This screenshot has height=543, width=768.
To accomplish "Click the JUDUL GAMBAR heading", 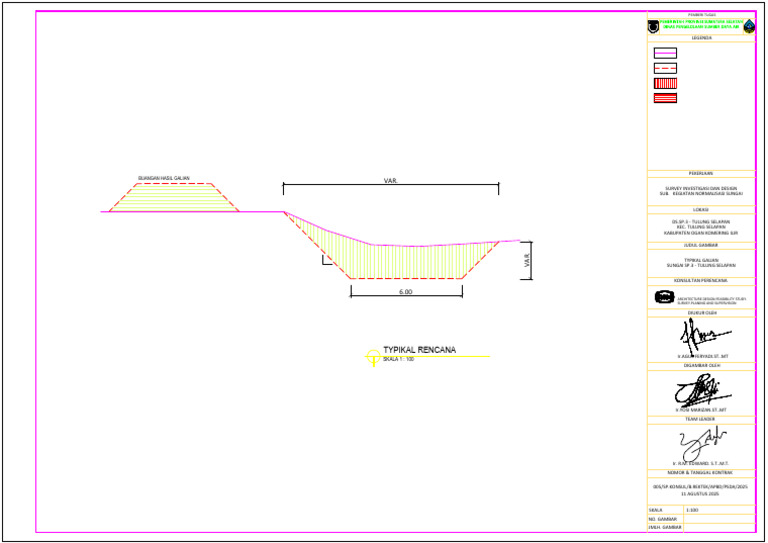I will pyautogui.click(x=701, y=245).
